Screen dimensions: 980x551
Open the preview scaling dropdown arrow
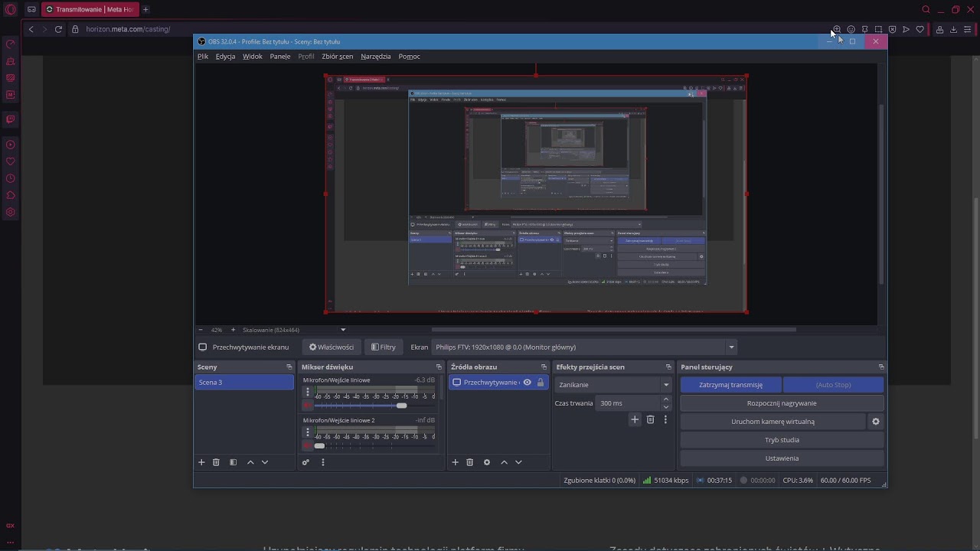(343, 330)
